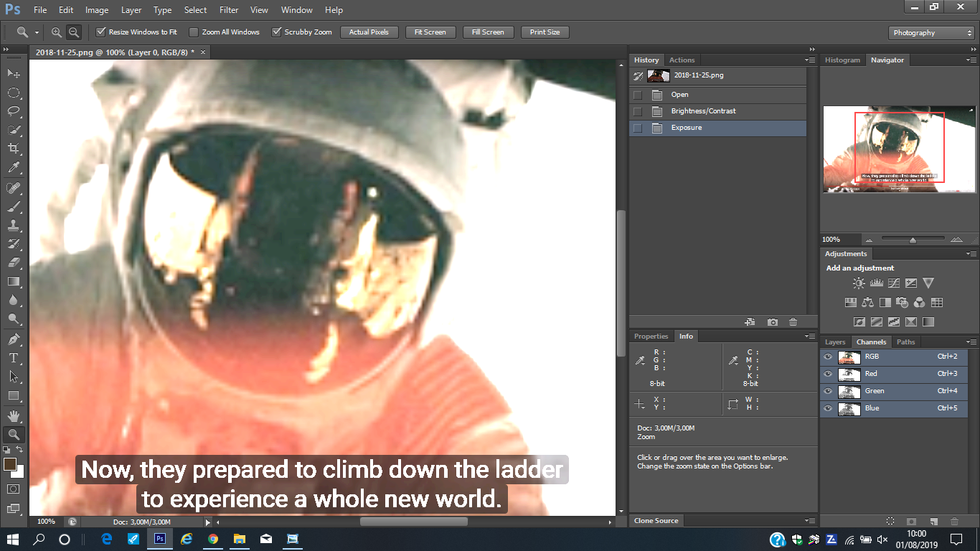Select the Lasso tool

pyautogui.click(x=13, y=111)
